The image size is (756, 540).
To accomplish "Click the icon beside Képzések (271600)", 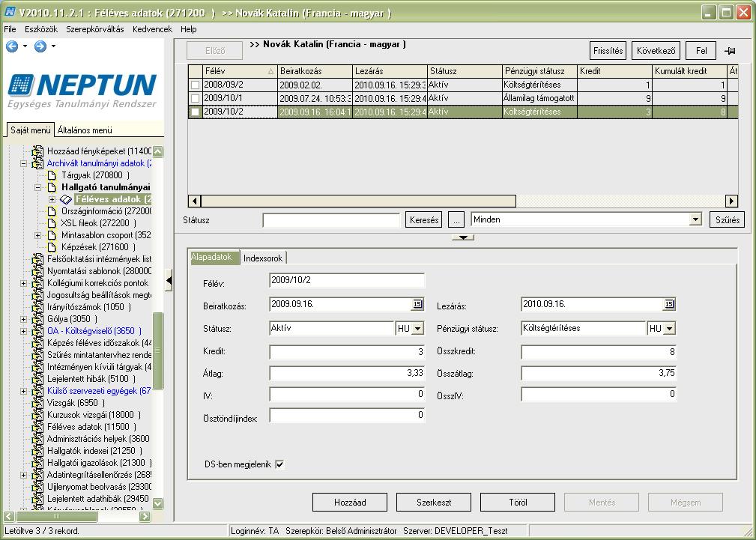I will [52, 247].
